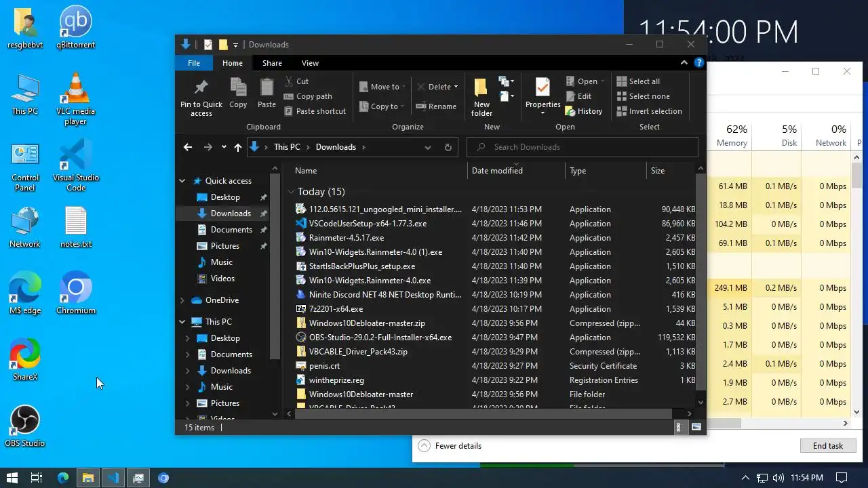
Task: Go back with the back arrow
Action: [x=188, y=147]
